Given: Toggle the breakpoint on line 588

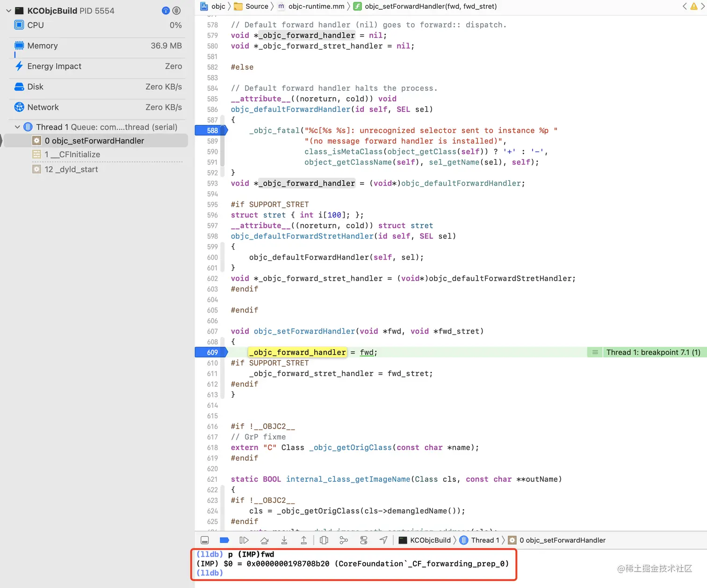Looking at the screenshot, I should click(x=211, y=131).
